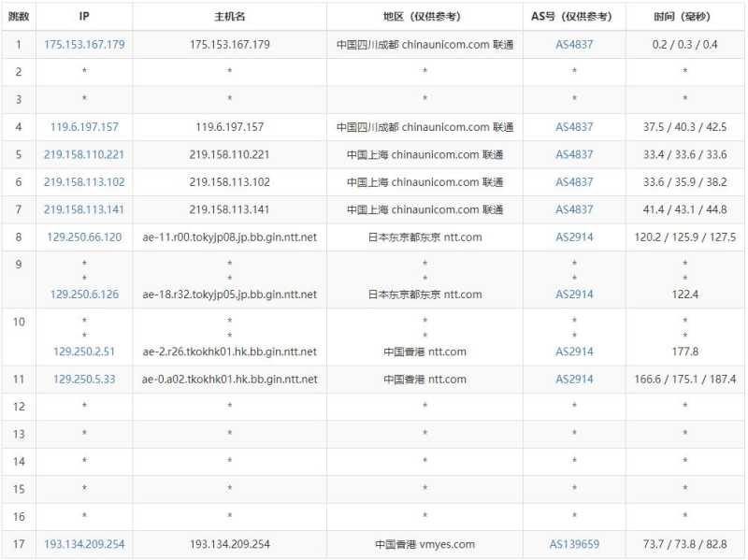Open IP link 129.250.2.51
Viewport: 748px width, 560px height.
[x=84, y=352]
